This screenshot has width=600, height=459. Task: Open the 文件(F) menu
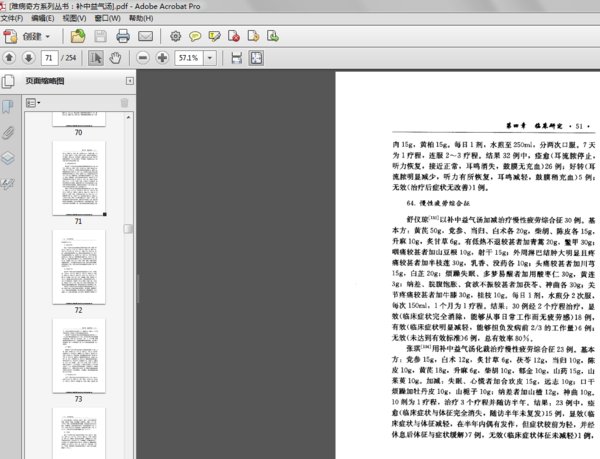coord(15,18)
